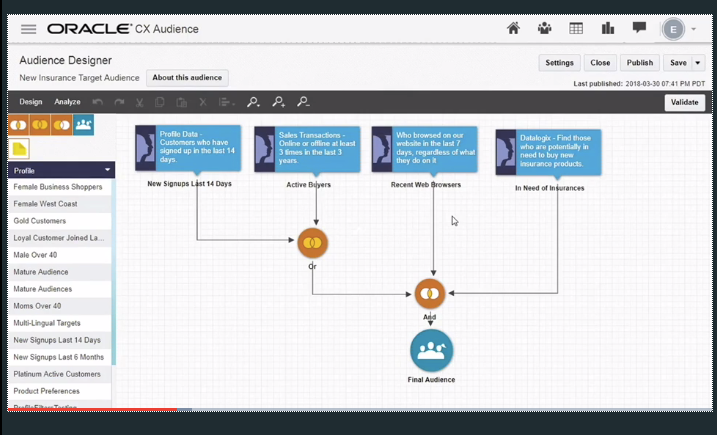This screenshot has width=717, height=435.
Task: Switch to the Analyze tab
Action: point(68,102)
